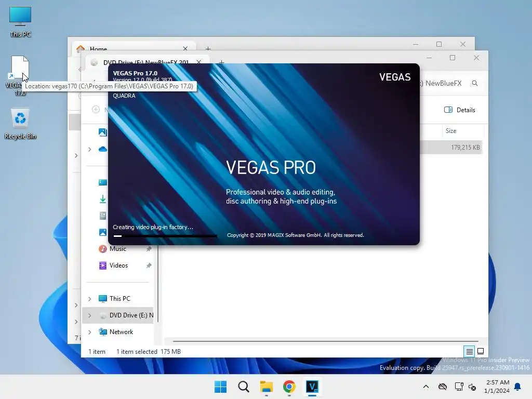
Task: Open the Documents sidebar icon
Action: pyautogui.click(x=103, y=216)
